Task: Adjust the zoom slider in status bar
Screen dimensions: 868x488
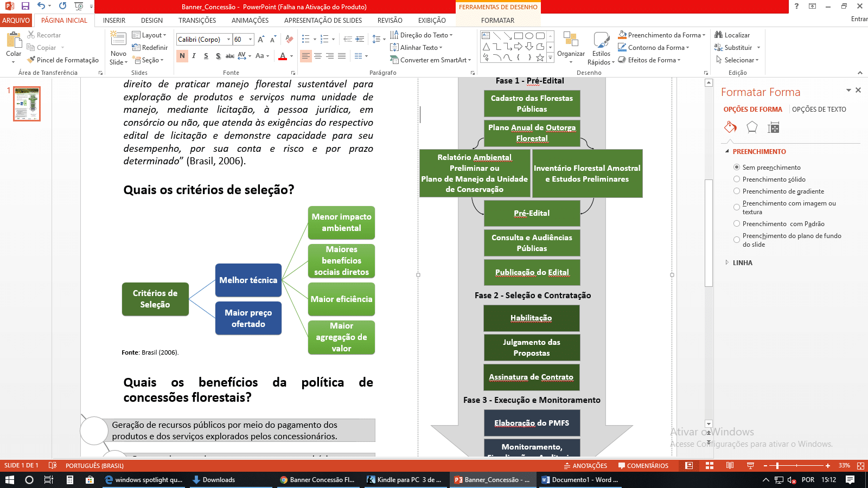Action: (x=777, y=466)
